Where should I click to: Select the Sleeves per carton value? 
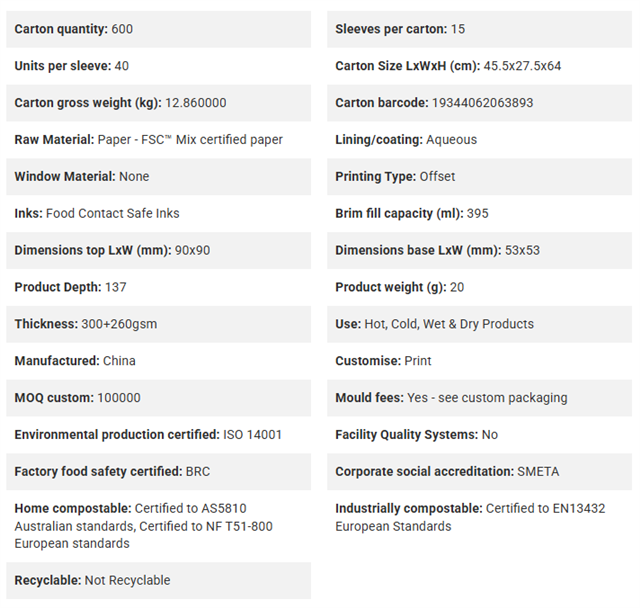[x=458, y=29]
